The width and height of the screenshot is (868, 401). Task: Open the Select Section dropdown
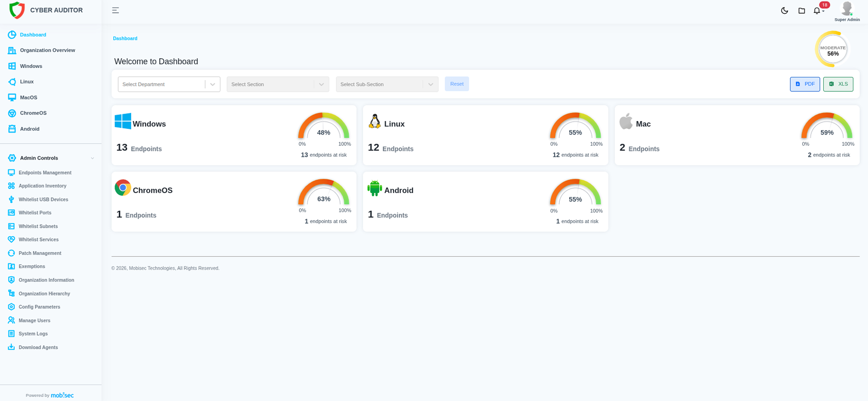click(278, 84)
